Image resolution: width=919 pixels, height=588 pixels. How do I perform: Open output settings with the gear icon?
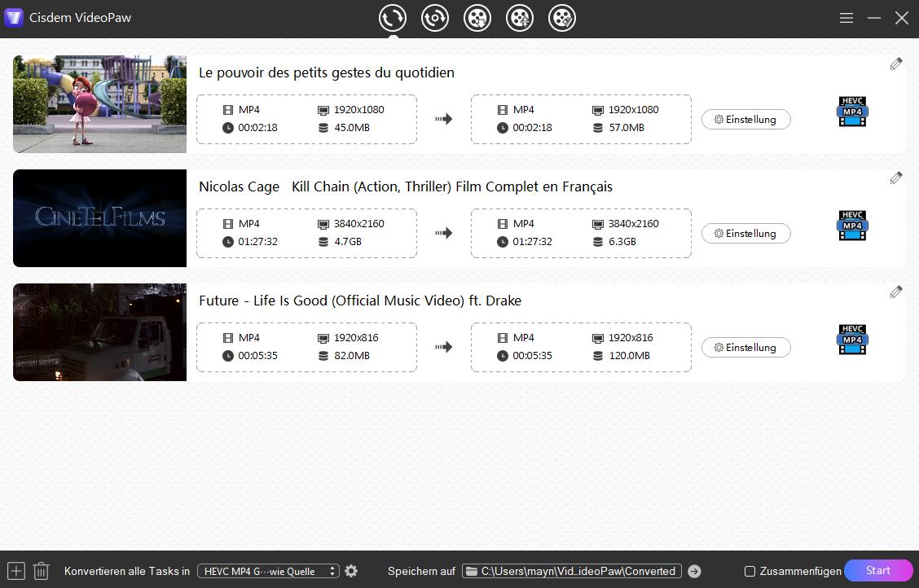(x=351, y=571)
